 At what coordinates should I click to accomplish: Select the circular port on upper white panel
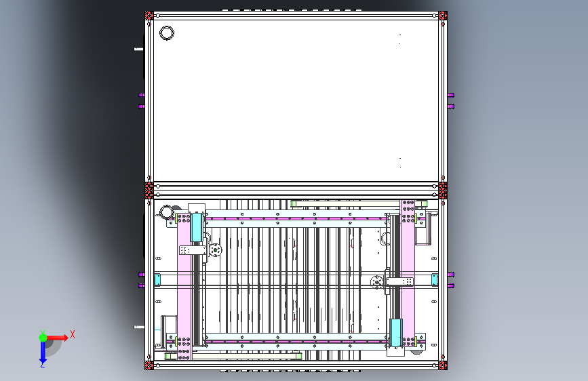coord(167,33)
